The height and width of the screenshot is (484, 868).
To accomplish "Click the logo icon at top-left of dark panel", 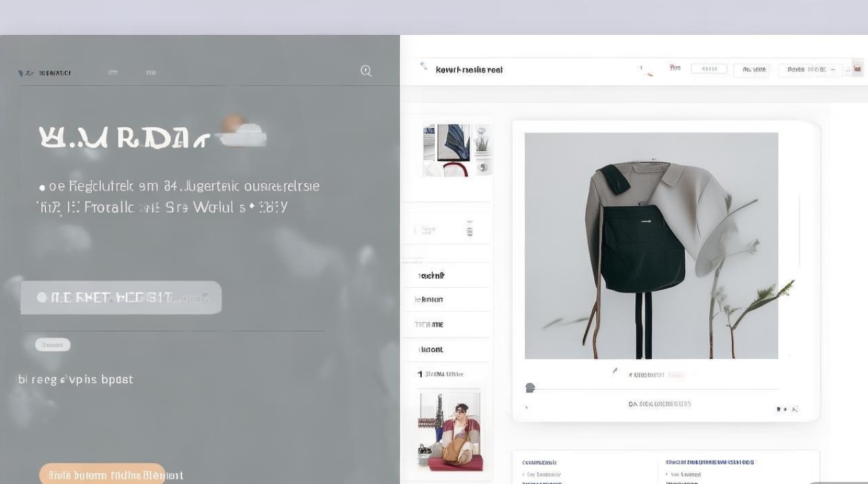I will (22, 73).
